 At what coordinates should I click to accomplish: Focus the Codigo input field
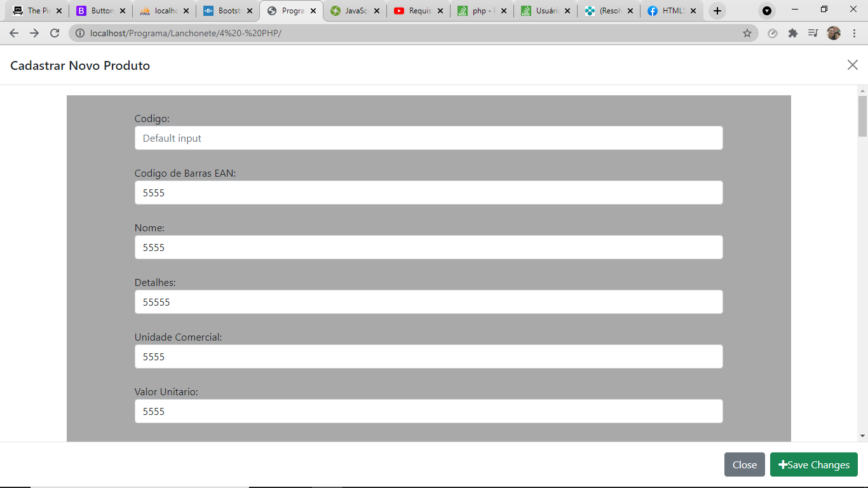pos(429,138)
